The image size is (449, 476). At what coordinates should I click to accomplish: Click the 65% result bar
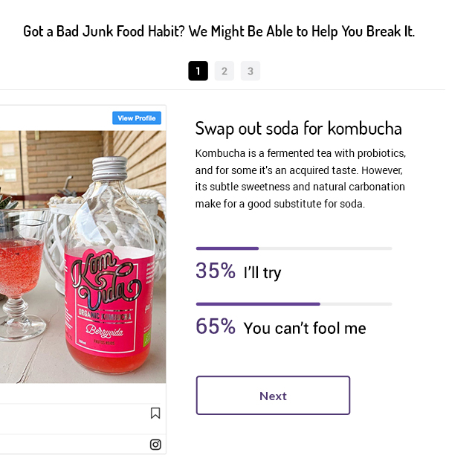[x=258, y=304]
